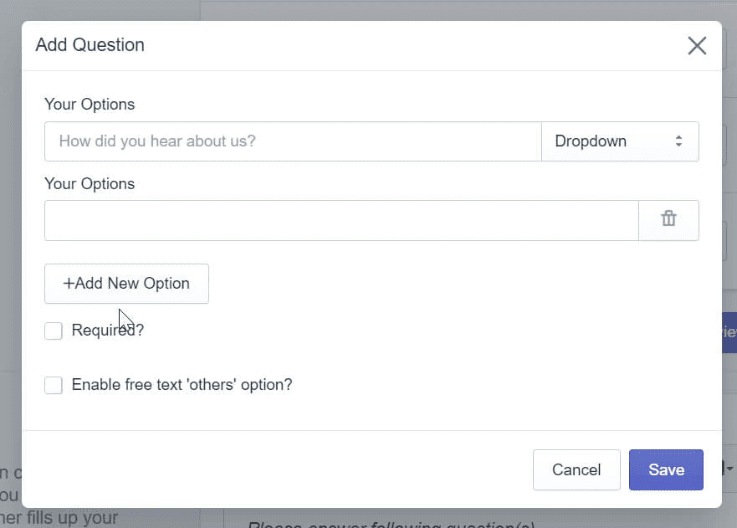Click the "Enable free text 'others' option?" label
The image size is (737, 528).
(x=182, y=384)
